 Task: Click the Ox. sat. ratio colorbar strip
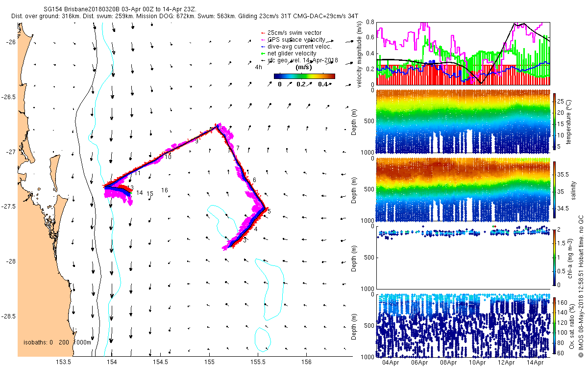click(554, 325)
